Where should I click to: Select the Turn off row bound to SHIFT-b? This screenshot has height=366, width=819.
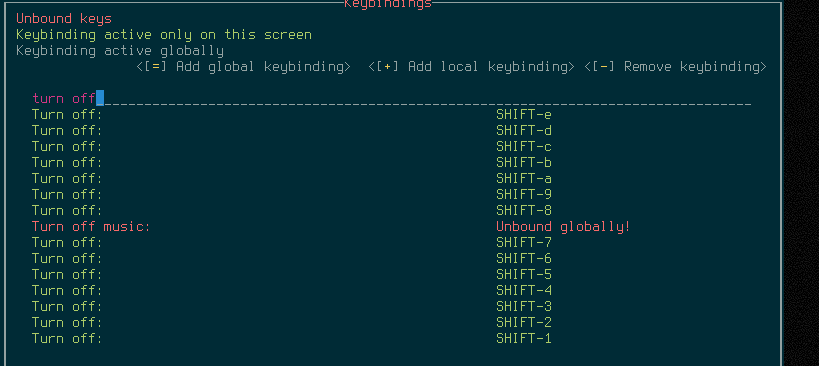(x=391, y=162)
